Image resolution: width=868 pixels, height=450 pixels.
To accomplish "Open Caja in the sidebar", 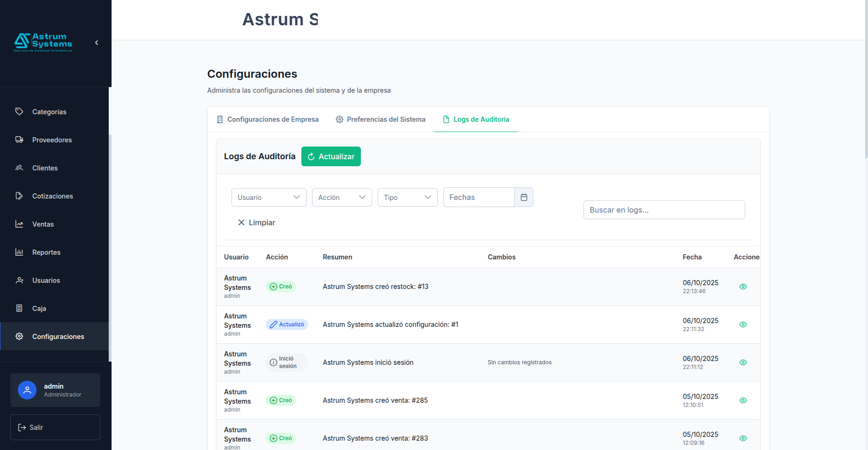I will (x=39, y=309).
